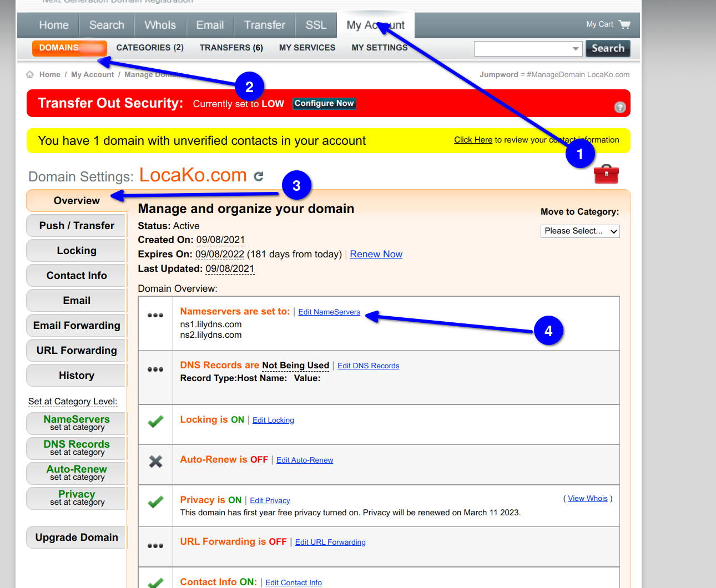Click Auto-Renew set at category button
This screenshot has height=588, width=716.
[x=77, y=473]
